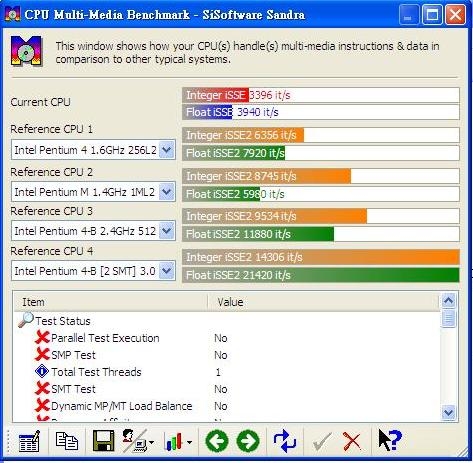Click the Multi-Media module logo icon
473x463 pixels.
(x=26, y=51)
